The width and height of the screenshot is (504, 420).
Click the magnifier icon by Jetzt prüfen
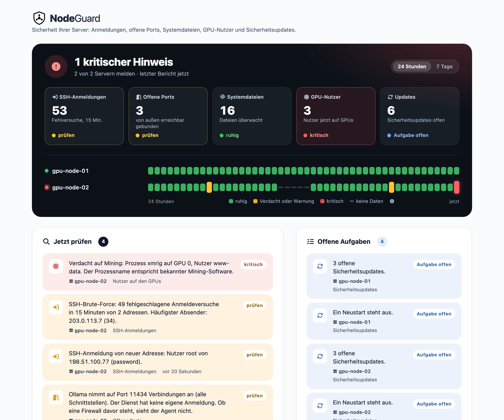[x=46, y=241]
